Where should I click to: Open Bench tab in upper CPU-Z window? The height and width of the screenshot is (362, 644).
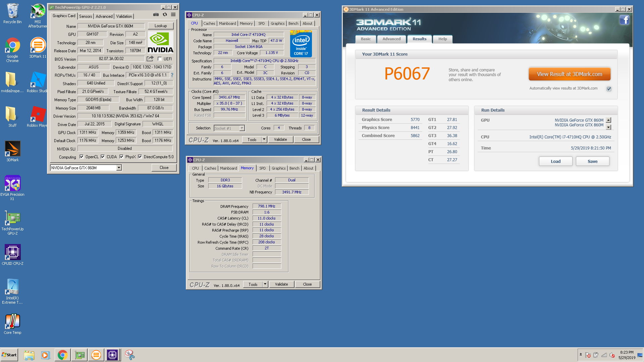(293, 23)
